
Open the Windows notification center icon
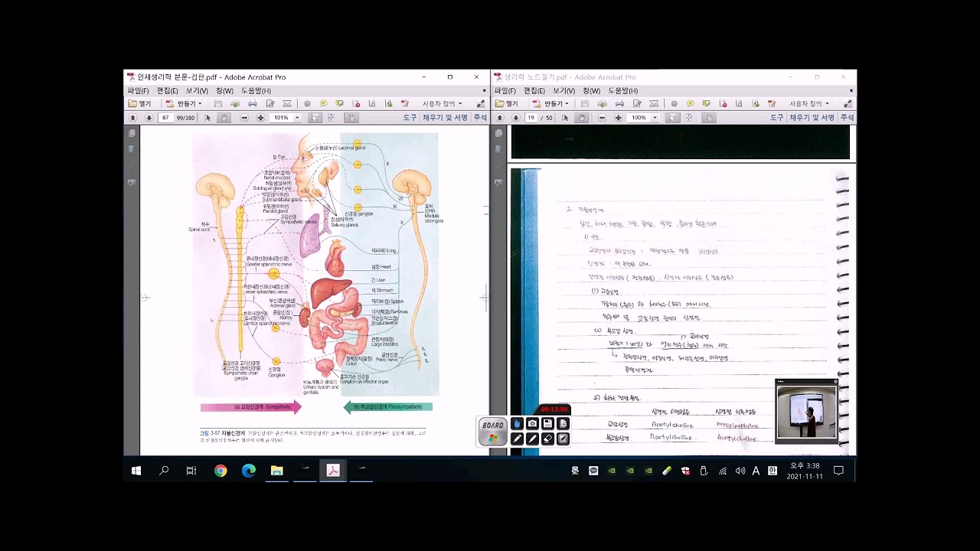838,471
